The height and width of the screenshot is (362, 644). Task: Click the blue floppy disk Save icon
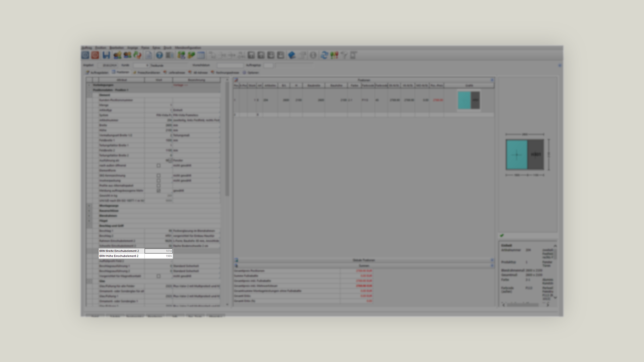[x=106, y=55]
